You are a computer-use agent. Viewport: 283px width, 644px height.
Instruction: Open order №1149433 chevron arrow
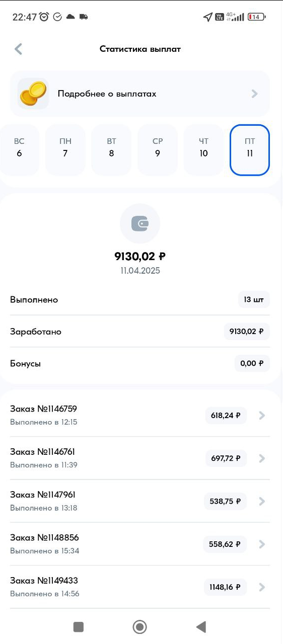[x=262, y=587]
